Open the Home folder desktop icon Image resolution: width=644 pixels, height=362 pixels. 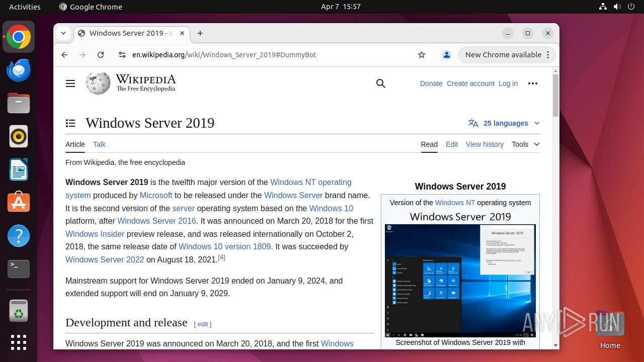(x=610, y=329)
